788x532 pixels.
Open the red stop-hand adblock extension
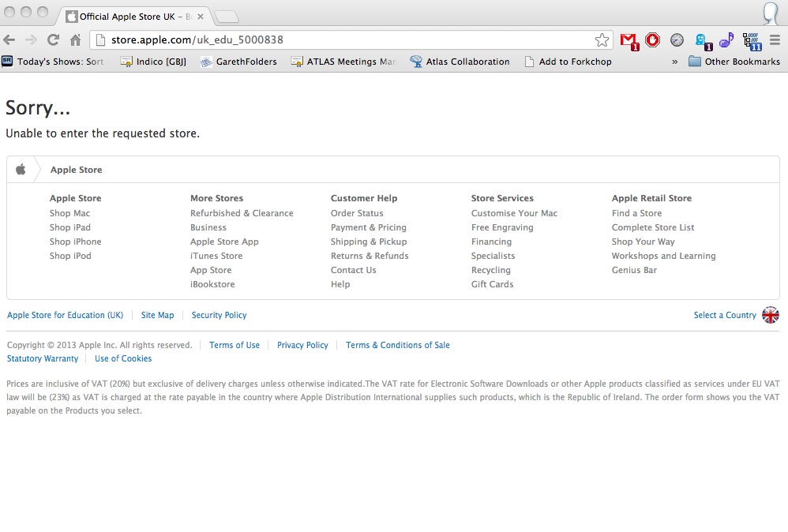[652, 39]
